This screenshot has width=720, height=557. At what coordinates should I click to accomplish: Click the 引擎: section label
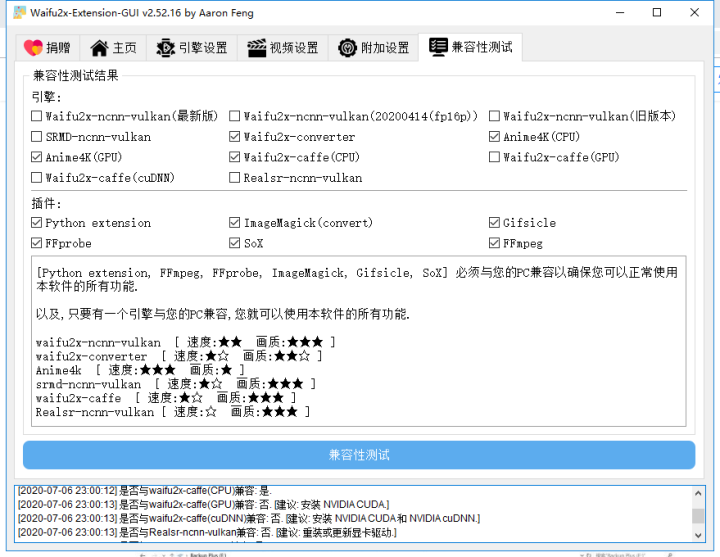click(x=46, y=97)
